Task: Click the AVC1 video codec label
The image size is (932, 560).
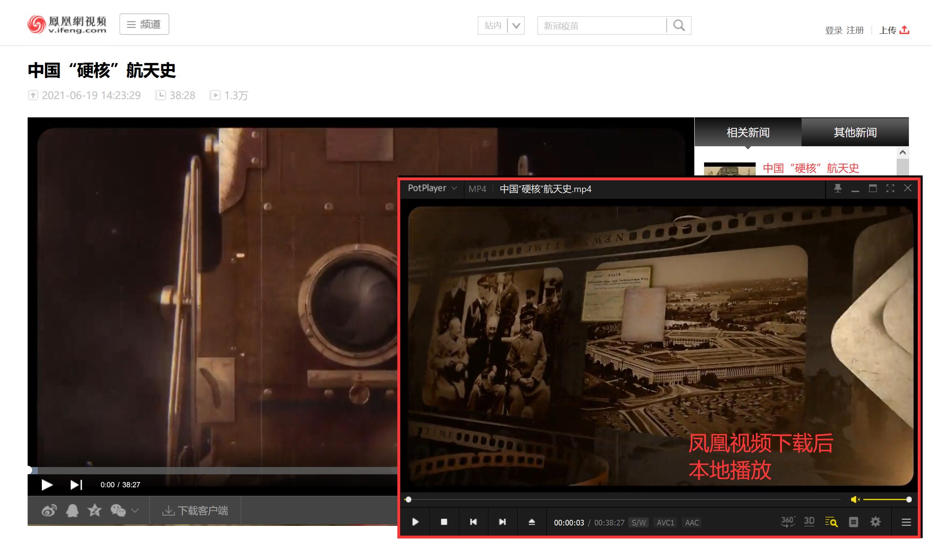Action: [x=665, y=523]
